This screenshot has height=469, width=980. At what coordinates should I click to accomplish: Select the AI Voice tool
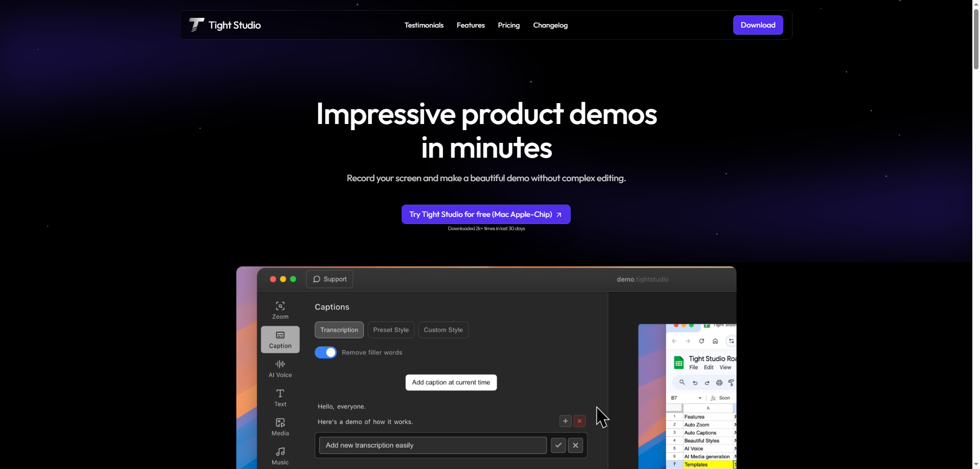[x=280, y=368]
